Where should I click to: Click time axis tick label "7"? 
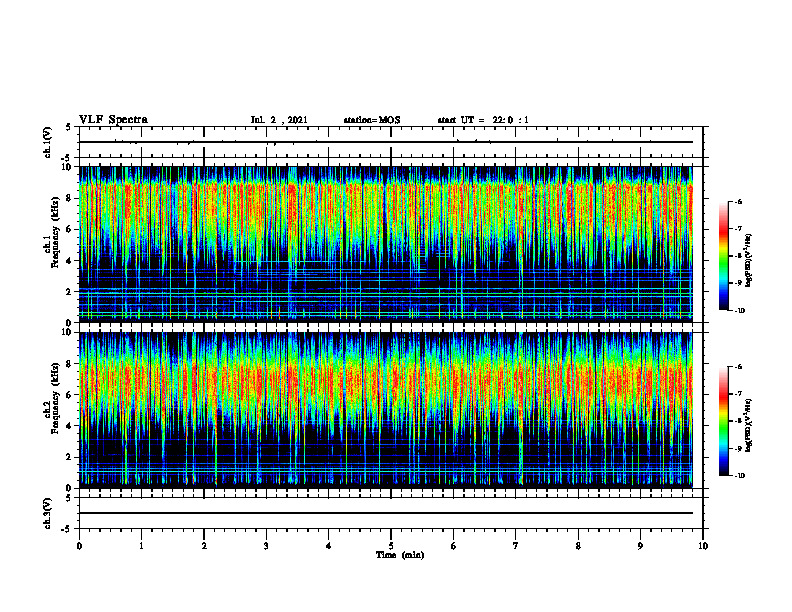coord(516,546)
